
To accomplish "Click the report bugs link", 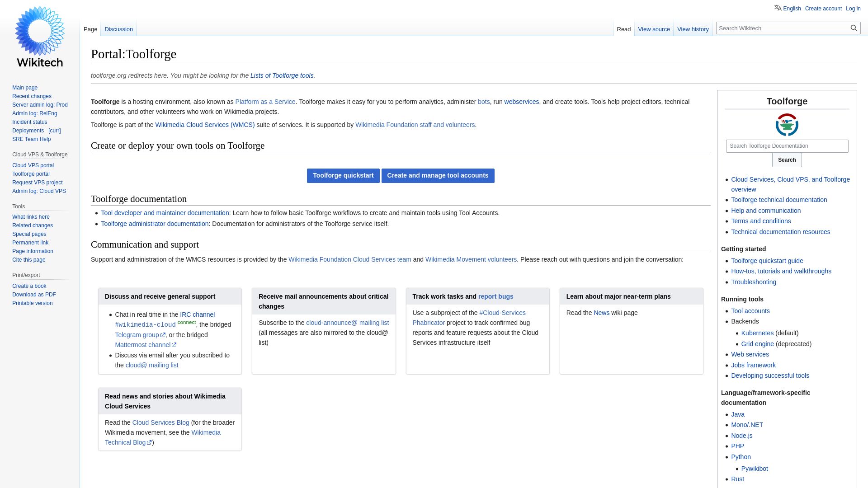I will [x=495, y=296].
